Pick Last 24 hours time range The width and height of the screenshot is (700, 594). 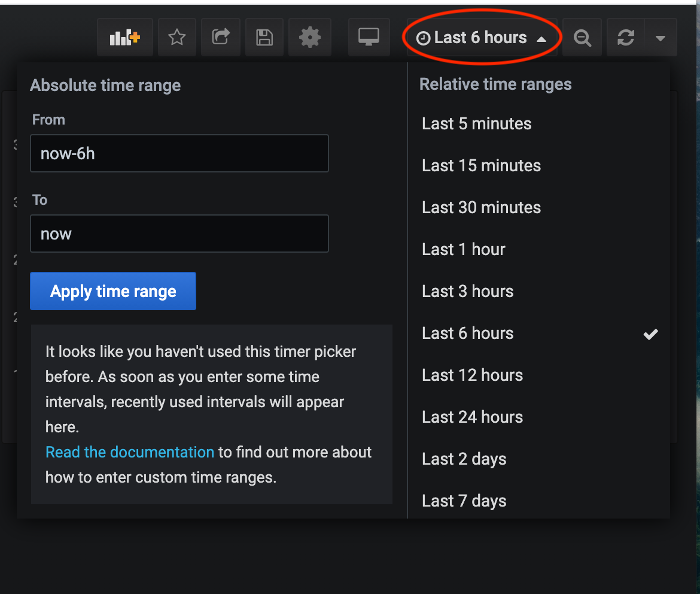pyautogui.click(x=472, y=417)
